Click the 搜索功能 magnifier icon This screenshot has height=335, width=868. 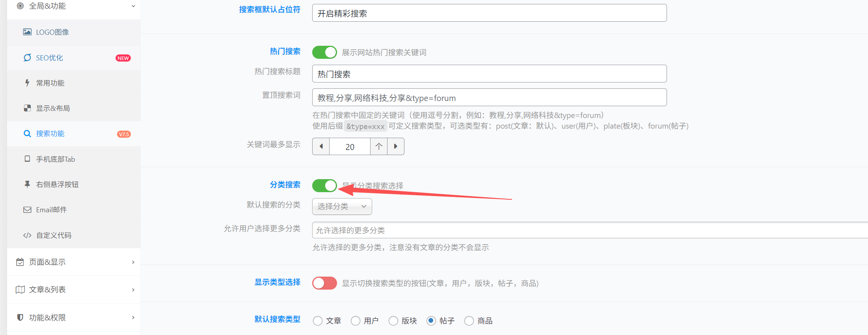(x=27, y=134)
